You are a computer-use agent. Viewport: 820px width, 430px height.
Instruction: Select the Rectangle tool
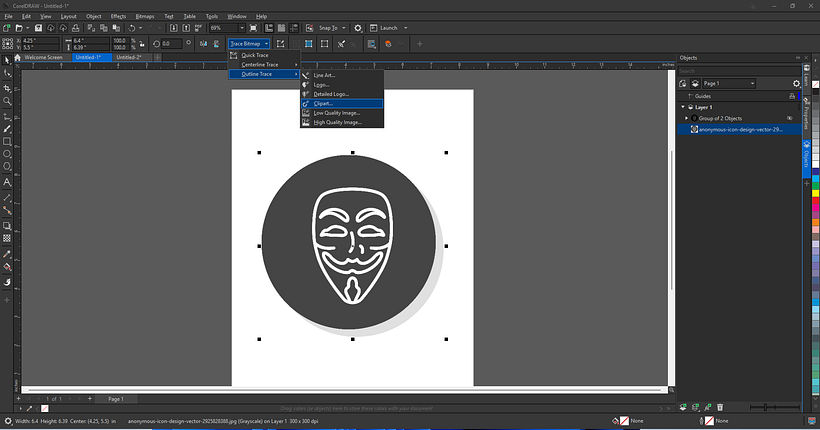pyautogui.click(x=7, y=141)
